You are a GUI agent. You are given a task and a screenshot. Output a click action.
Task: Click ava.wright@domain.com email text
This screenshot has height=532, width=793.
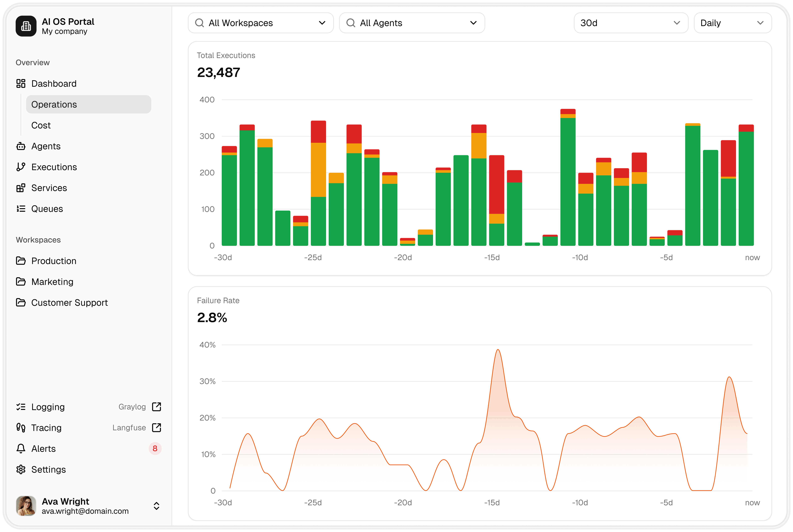(85, 511)
